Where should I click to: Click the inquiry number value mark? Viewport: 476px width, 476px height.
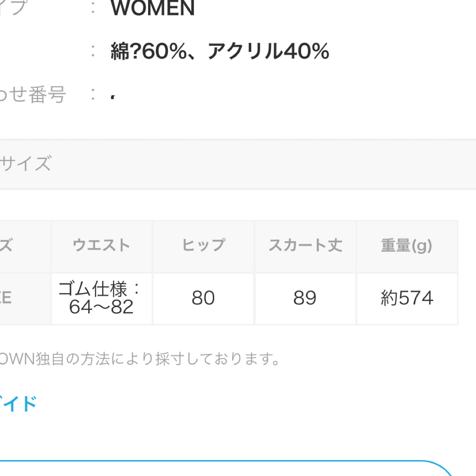113,97
